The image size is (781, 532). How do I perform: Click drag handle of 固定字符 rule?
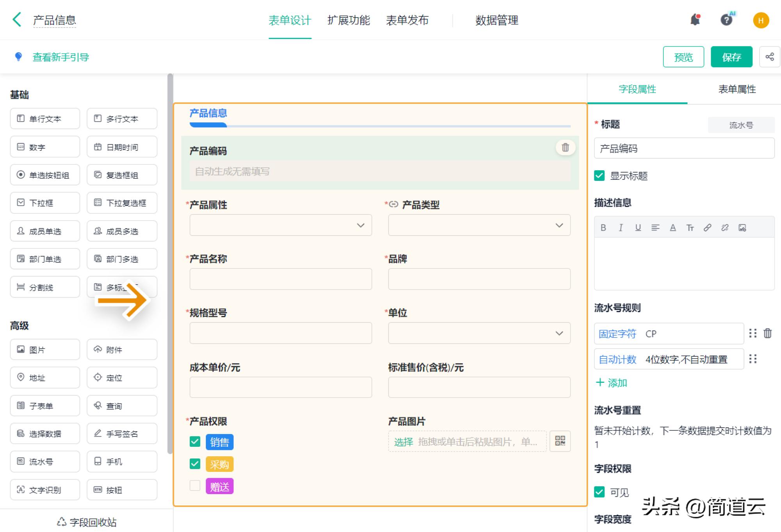click(x=753, y=333)
